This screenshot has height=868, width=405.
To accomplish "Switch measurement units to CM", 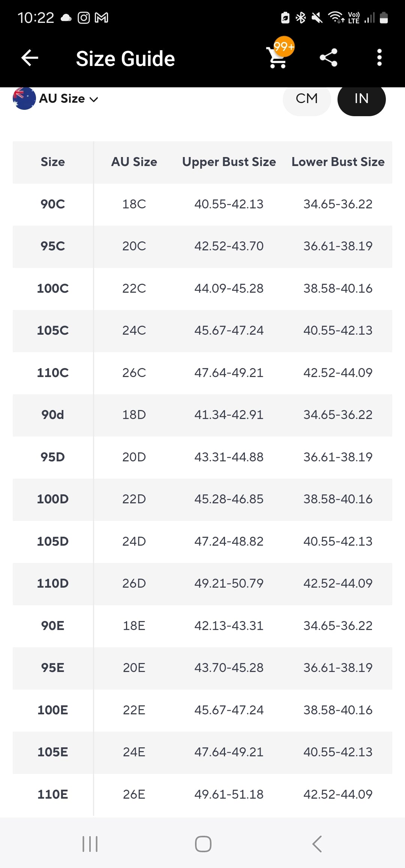I will click(x=306, y=99).
